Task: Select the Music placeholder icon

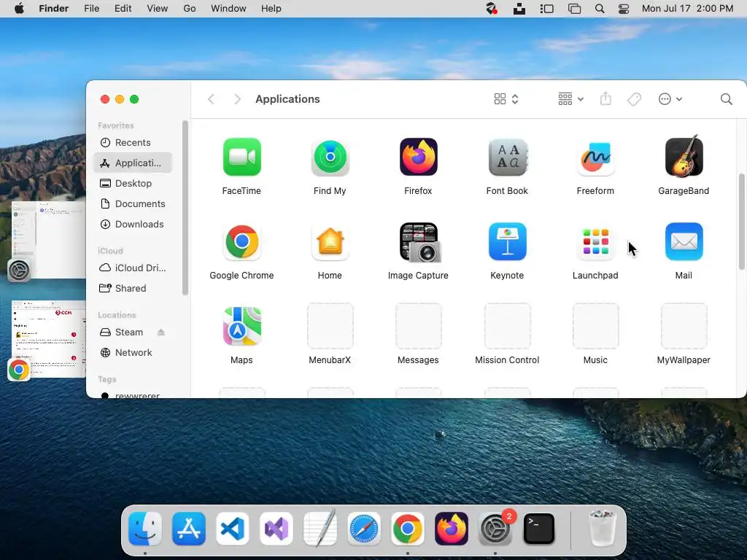Action: coord(595,326)
